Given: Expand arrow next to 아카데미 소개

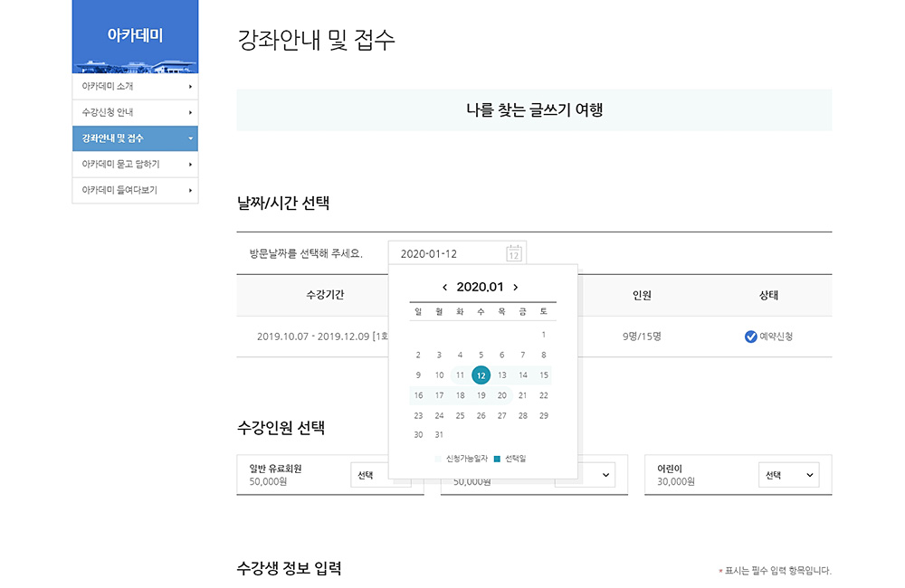Looking at the screenshot, I should pyautogui.click(x=190, y=87).
